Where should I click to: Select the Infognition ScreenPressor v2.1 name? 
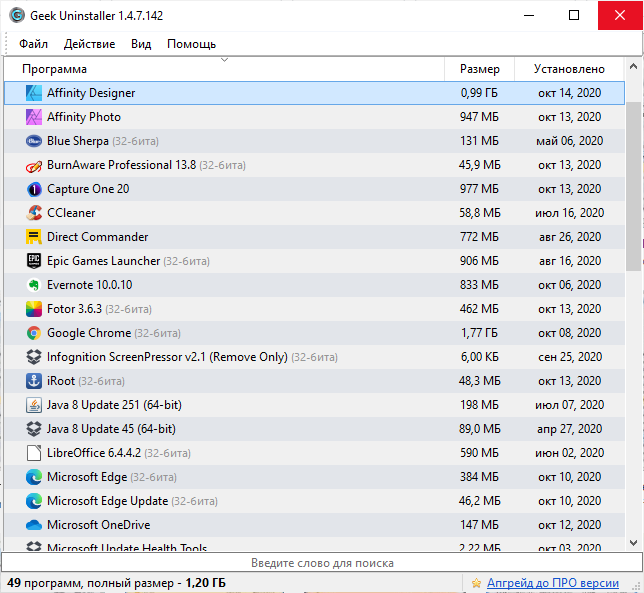[x=167, y=357]
